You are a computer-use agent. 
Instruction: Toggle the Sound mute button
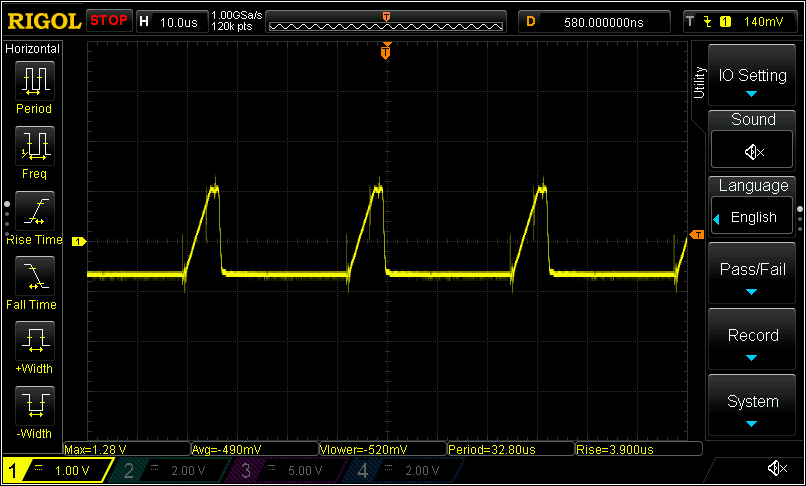(752, 151)
